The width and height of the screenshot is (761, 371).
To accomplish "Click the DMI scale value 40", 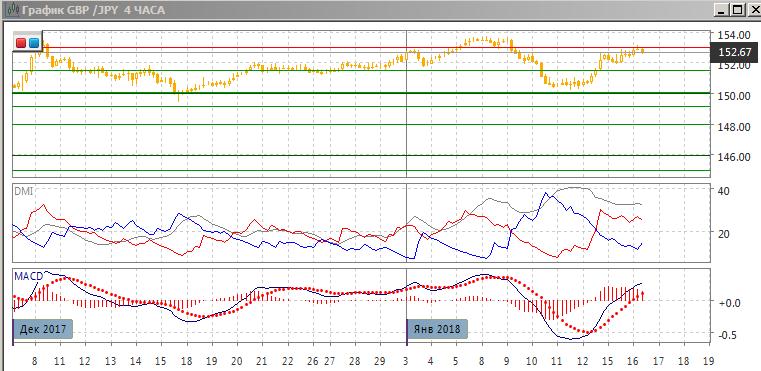I will (723, 191).
